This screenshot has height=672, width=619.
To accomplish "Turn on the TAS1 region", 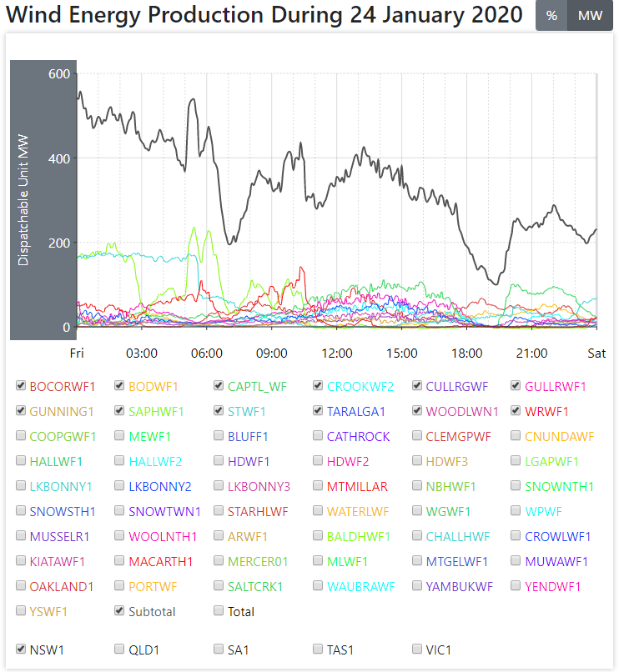I will click(319, 649).
